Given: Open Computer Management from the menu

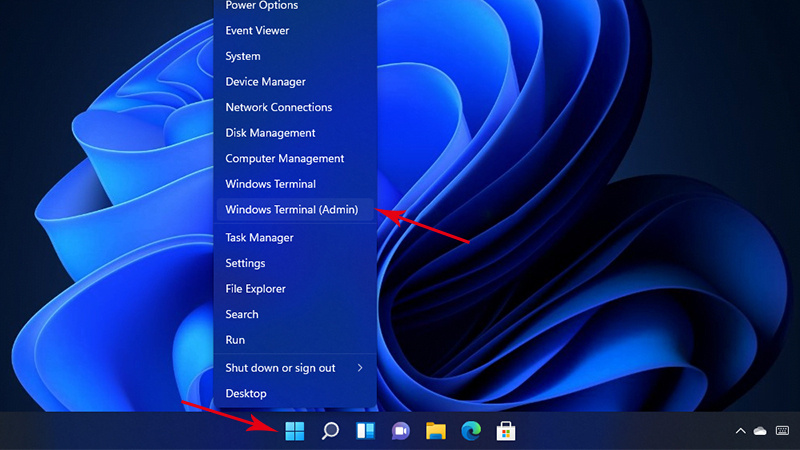Looking at the screenshot, I should coord(284,159).
